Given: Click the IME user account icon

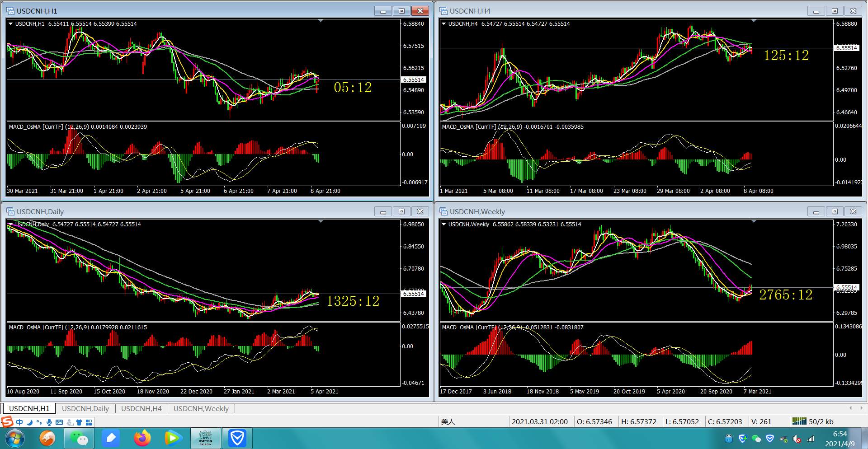Looking at the screenshot, I should (x=70, y=422).
